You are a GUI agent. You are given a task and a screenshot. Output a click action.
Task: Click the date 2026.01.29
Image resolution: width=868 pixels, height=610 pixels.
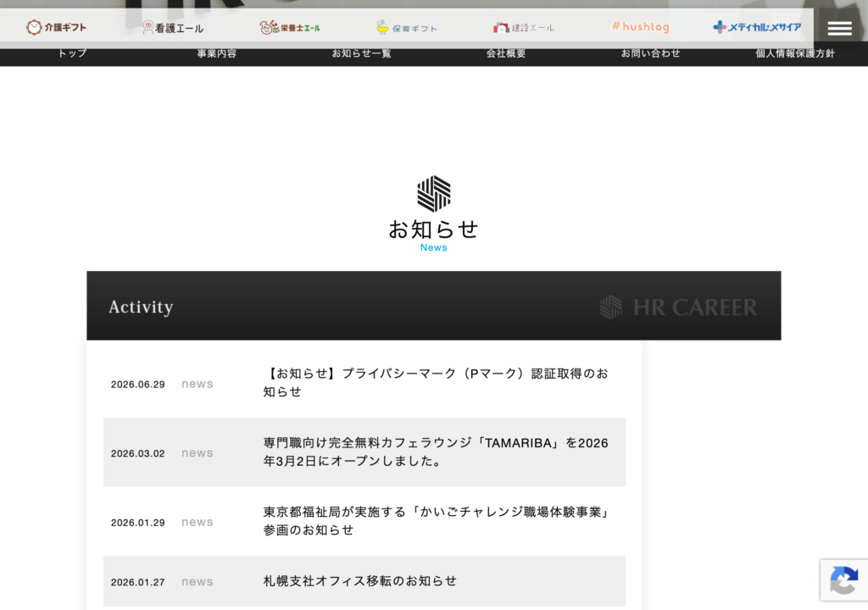click(x=138, y=523)
